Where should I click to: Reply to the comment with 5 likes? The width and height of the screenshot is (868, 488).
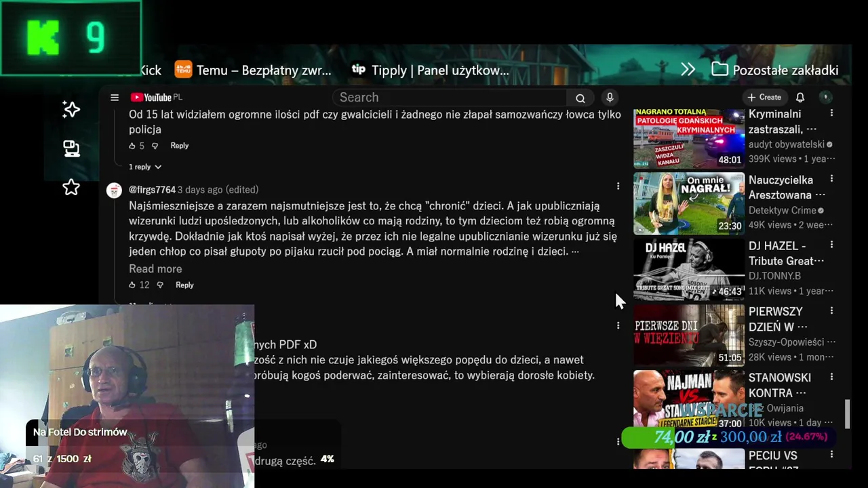tap(180, 146)
